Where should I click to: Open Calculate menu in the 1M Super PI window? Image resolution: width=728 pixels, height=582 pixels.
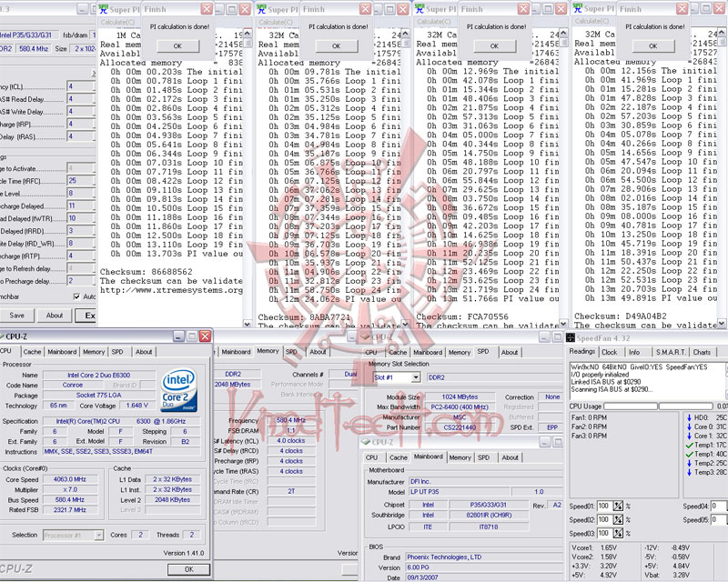point(117,22)
